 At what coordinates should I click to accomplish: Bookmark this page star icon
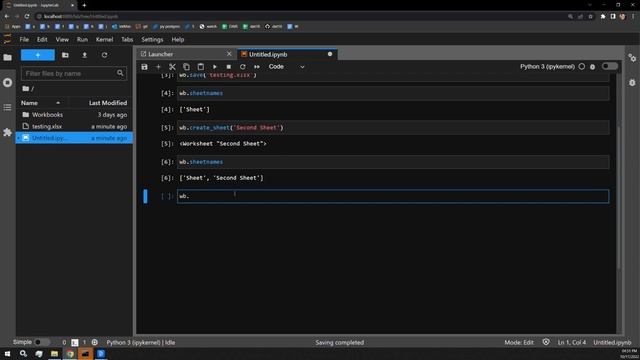591,16
